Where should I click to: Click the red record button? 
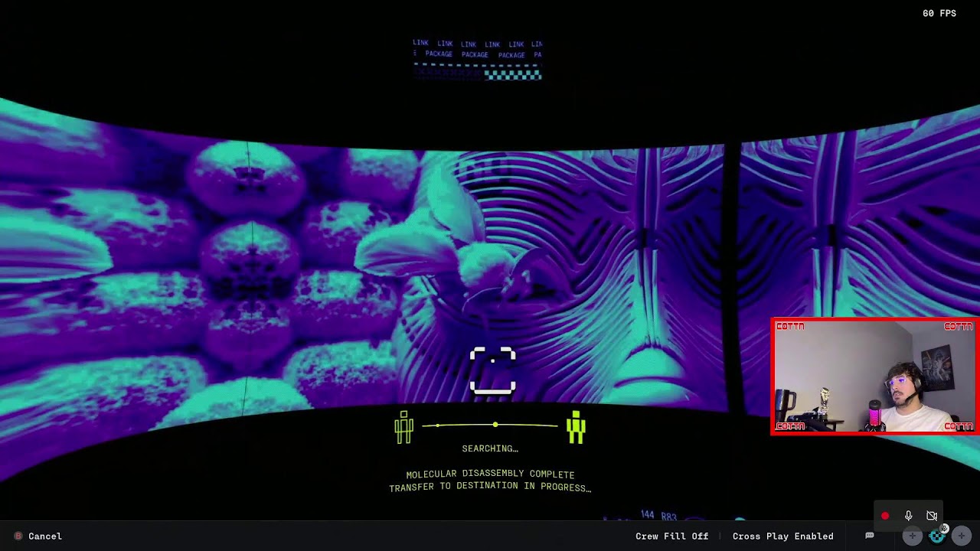click(885, 517)
